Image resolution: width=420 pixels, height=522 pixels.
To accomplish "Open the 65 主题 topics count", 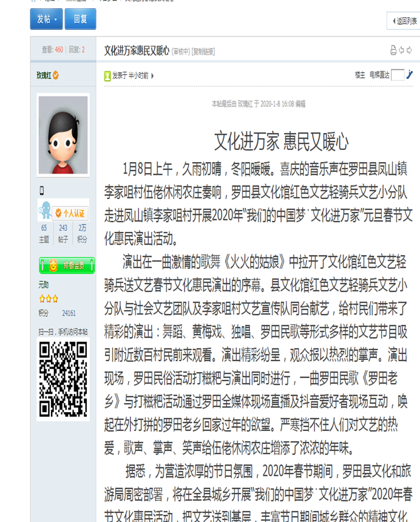I will [x=44, y=233].
